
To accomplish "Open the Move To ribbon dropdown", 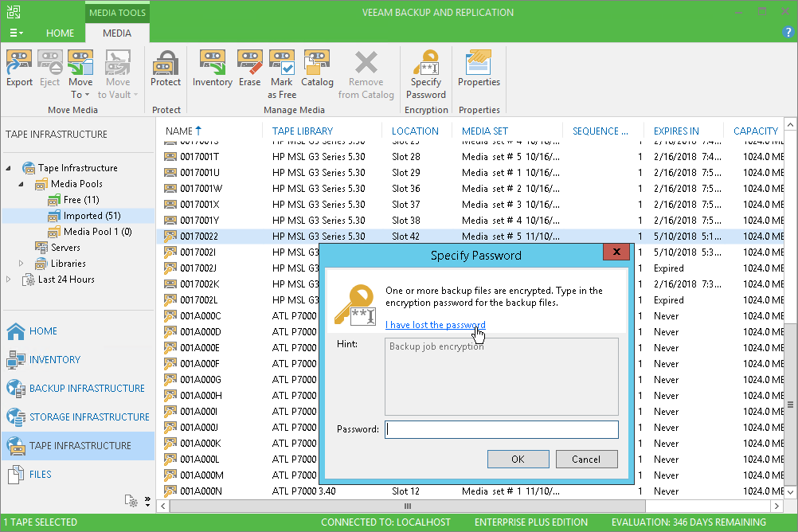I will tap(80, 75).
